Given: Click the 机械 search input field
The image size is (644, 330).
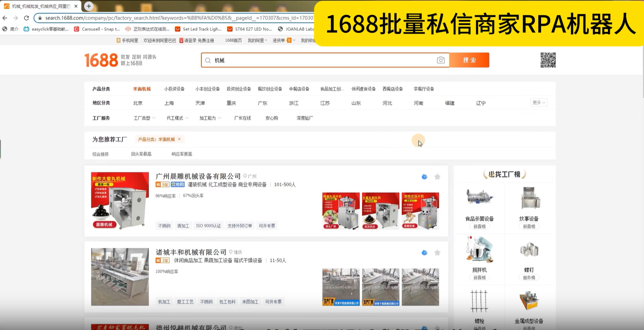Looking at the screenshot, I should pyautogui.click(x=325, y=60).
